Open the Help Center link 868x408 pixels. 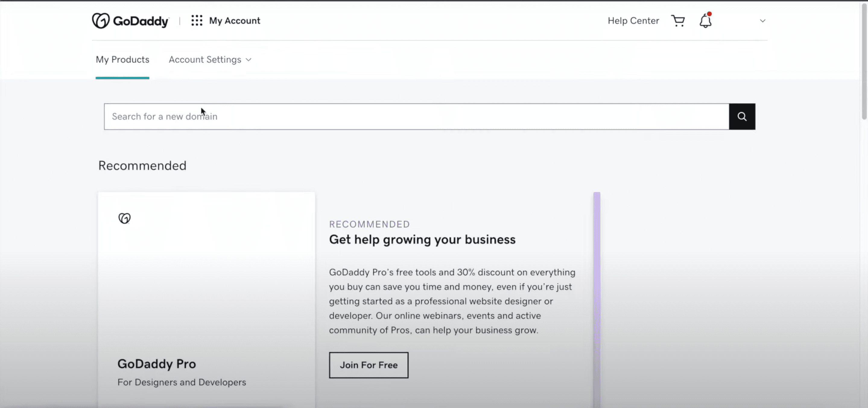[x=633, y=21]
